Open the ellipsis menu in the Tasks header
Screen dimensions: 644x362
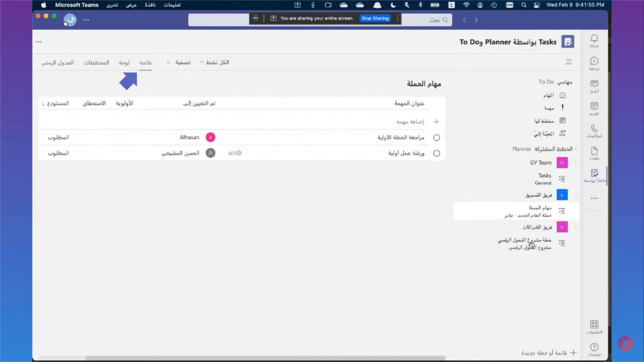(x=38, y=41)
